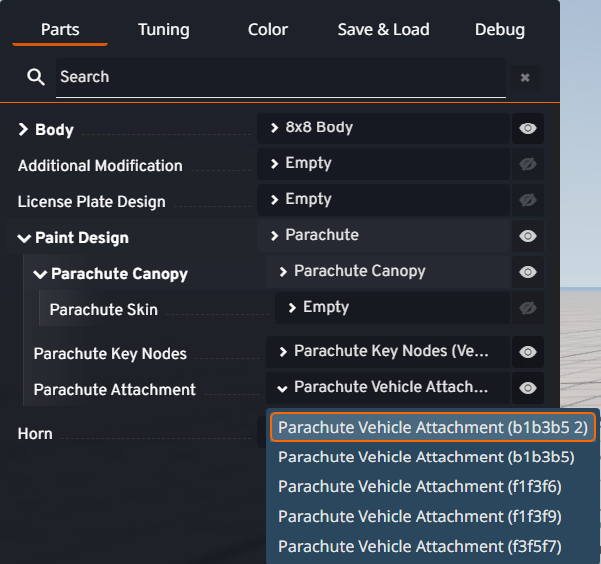This screenshot has width=601, height=564.
Task: Toggle Parachute Vehicle Attachment visibility eye
Action: (x=528, y=388)
